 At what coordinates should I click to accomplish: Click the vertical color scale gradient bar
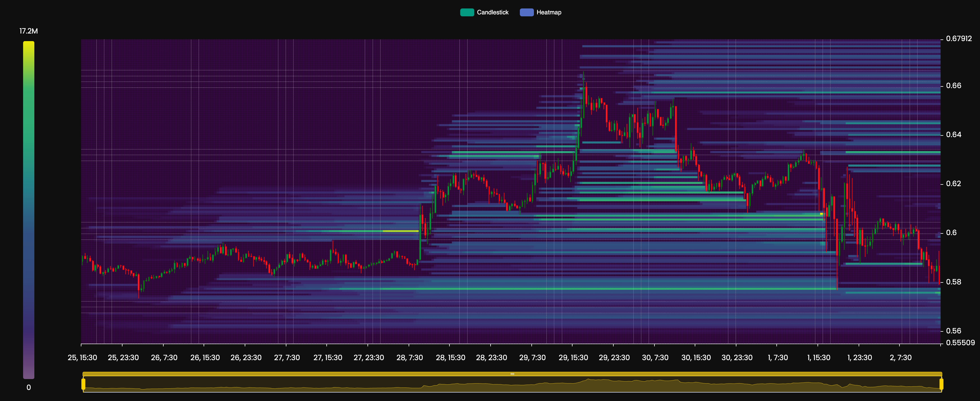coord(28,210)
